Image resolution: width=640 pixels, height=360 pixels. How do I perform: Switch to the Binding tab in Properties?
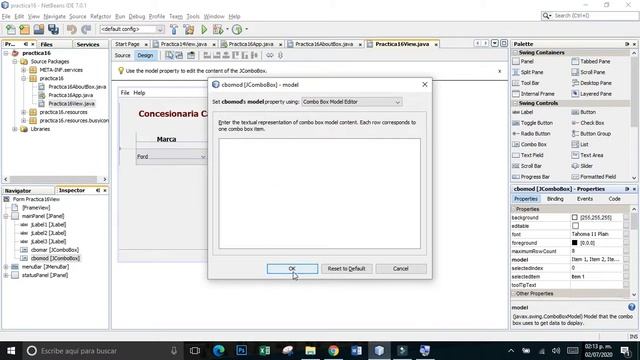[555, 199]
